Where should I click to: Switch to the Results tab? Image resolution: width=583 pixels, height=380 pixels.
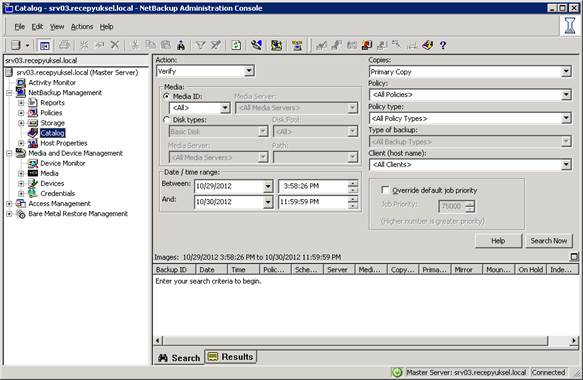tap(231, 357)
